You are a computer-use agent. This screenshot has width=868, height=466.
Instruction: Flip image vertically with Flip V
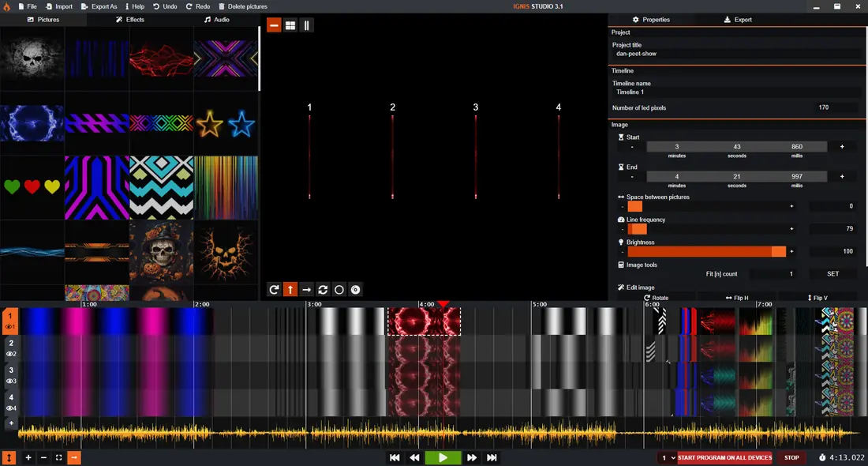(817, 298)
